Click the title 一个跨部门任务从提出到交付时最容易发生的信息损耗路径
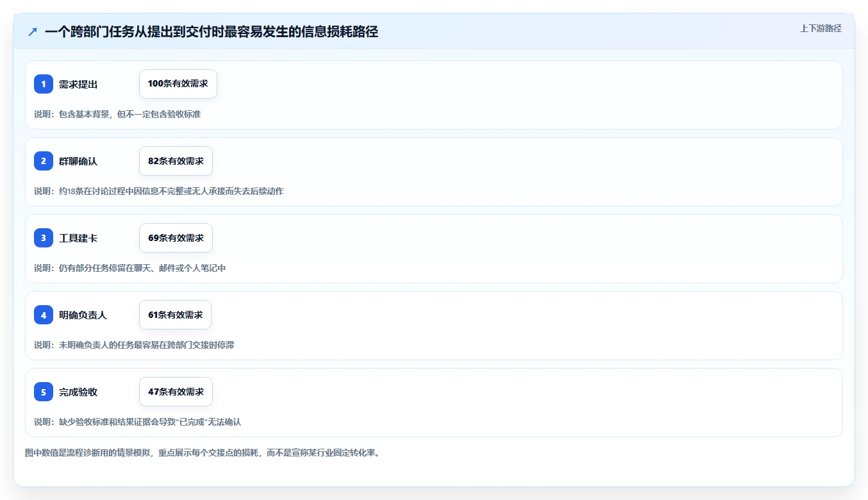 point(212,32)
